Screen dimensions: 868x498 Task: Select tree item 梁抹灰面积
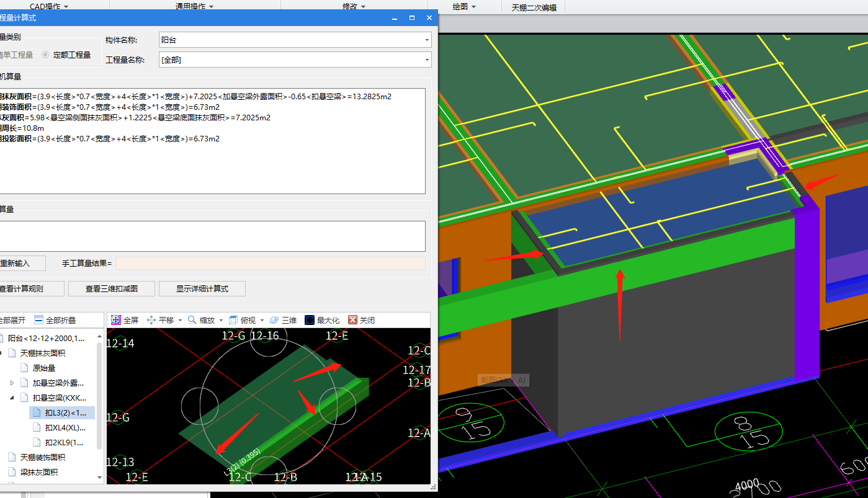[x=39, y=472]
